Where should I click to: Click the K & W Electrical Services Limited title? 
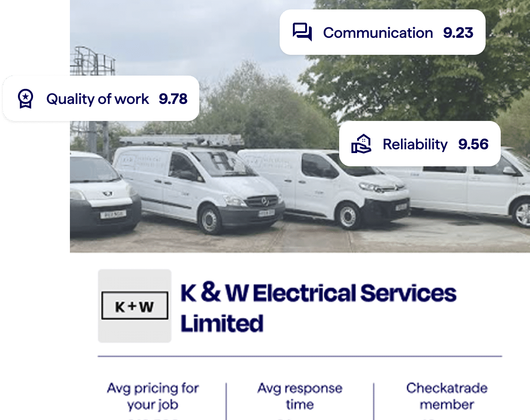pyautogui.click(x=318, y=308)
